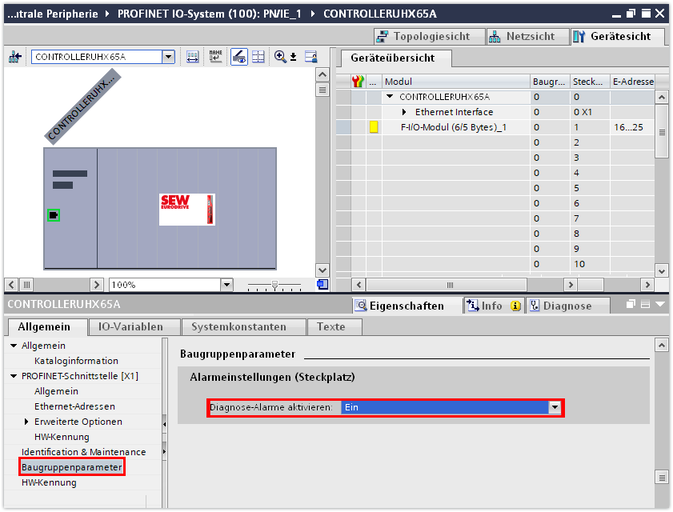The image size is (673, 512).
Task: Toggle the grid display toolbar button
Action: click(258, 57)
